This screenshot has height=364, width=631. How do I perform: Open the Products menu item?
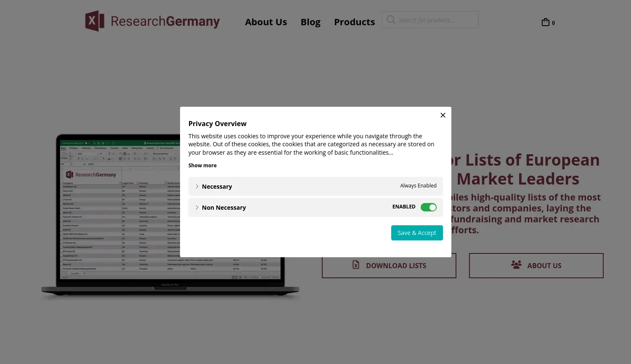click(354, 22)
